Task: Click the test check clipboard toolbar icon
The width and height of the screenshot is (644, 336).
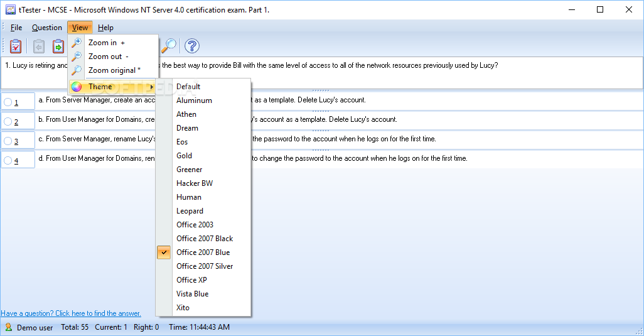Action: click(16, 46)
